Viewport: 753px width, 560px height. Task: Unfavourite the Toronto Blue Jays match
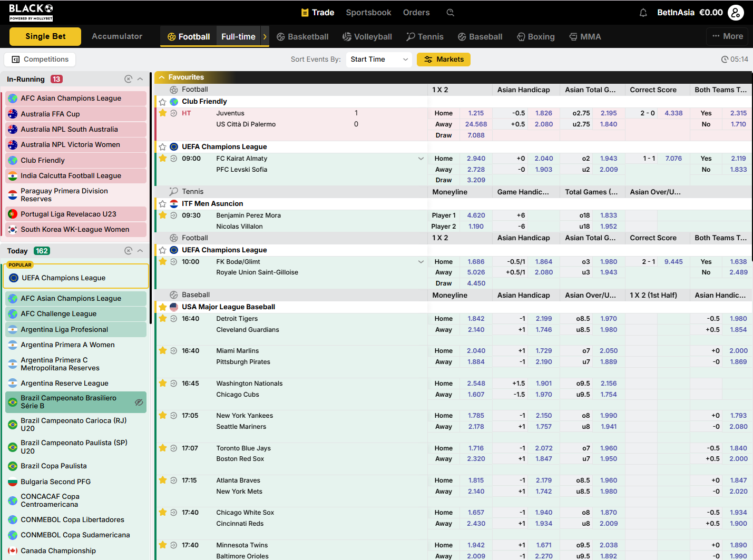point(163,448)
